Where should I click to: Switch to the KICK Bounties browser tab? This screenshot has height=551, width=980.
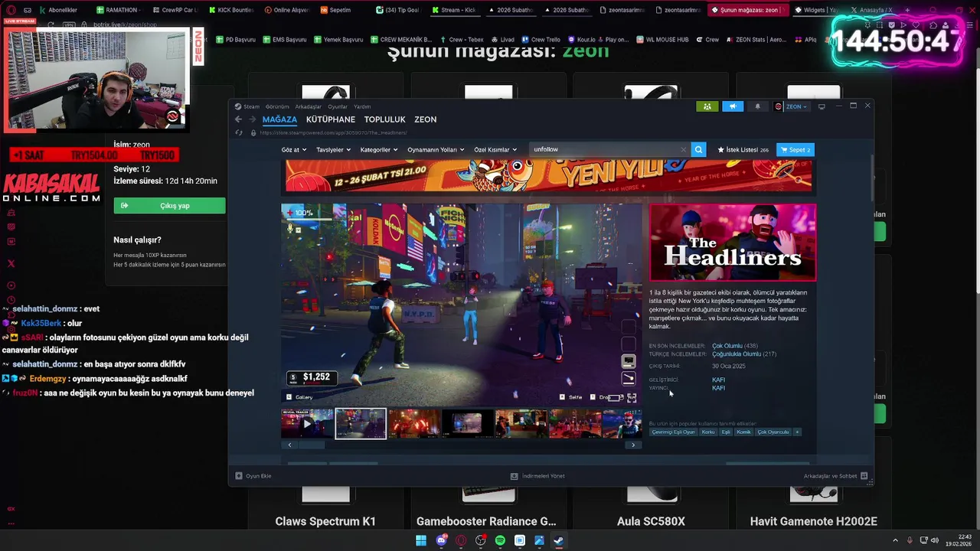click(x=232, y=10)
